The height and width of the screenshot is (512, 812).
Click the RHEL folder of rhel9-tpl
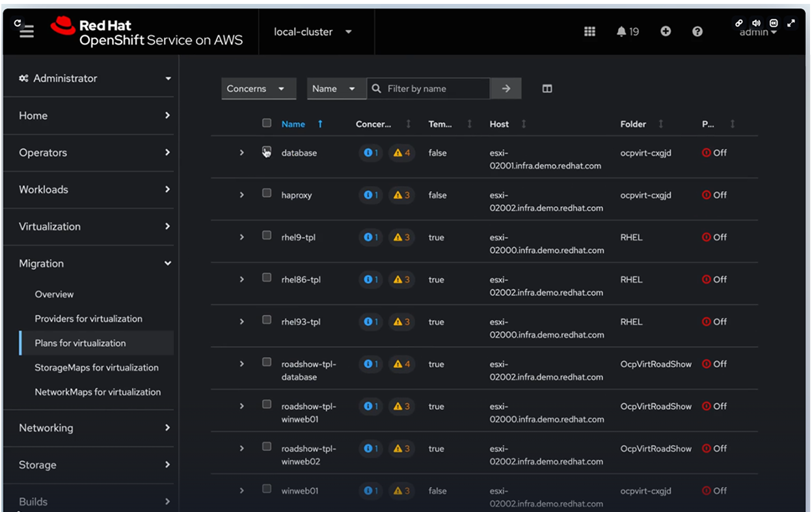(631, 237)
